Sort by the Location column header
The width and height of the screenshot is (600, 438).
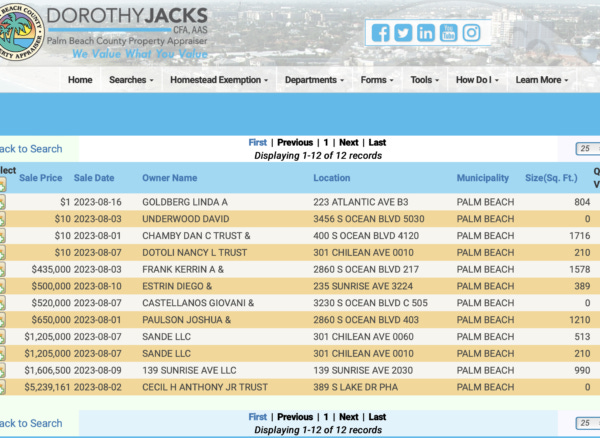pyautogui.click(x=332, y=178)
